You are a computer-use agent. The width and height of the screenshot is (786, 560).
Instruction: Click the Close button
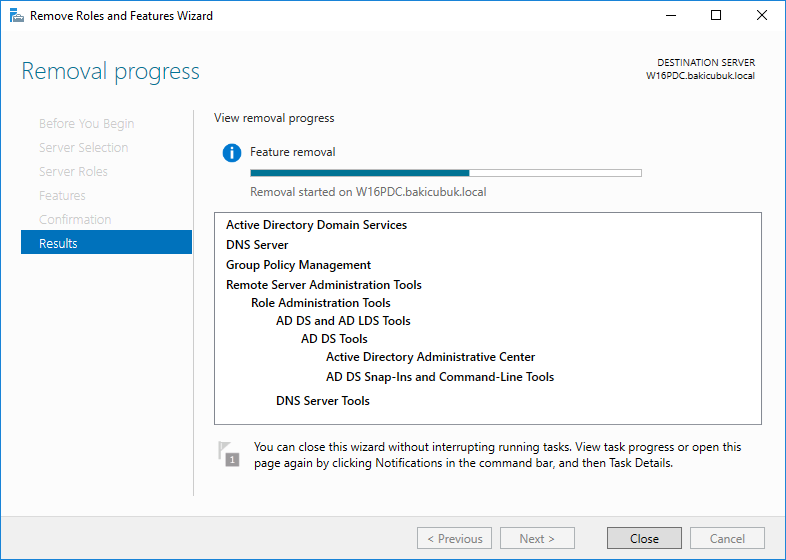[644, 538]
